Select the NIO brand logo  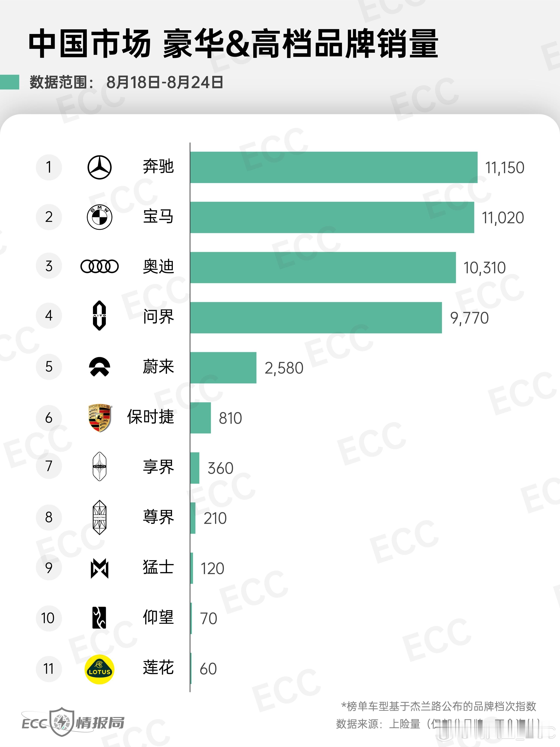click(x=99, y=367)
